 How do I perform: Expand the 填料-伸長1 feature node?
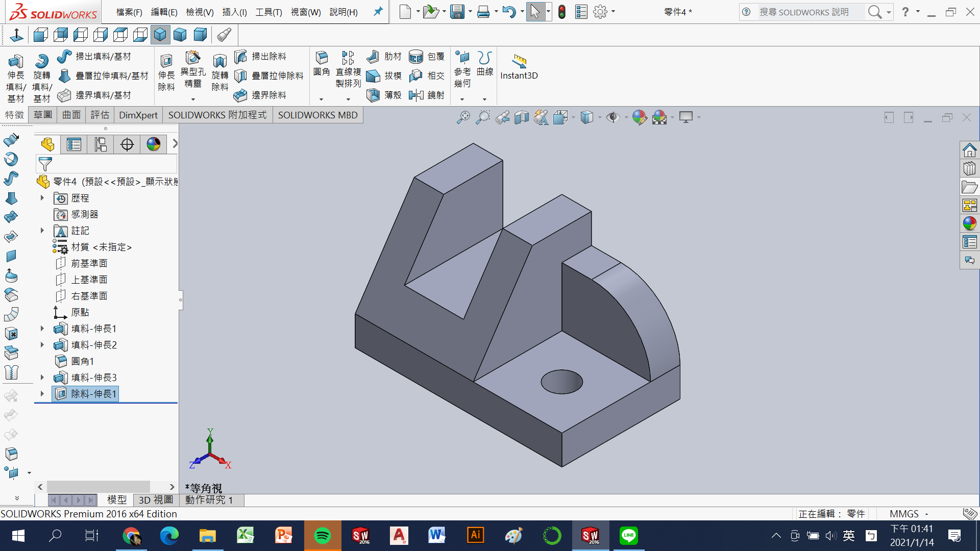(x=42, y=329)
